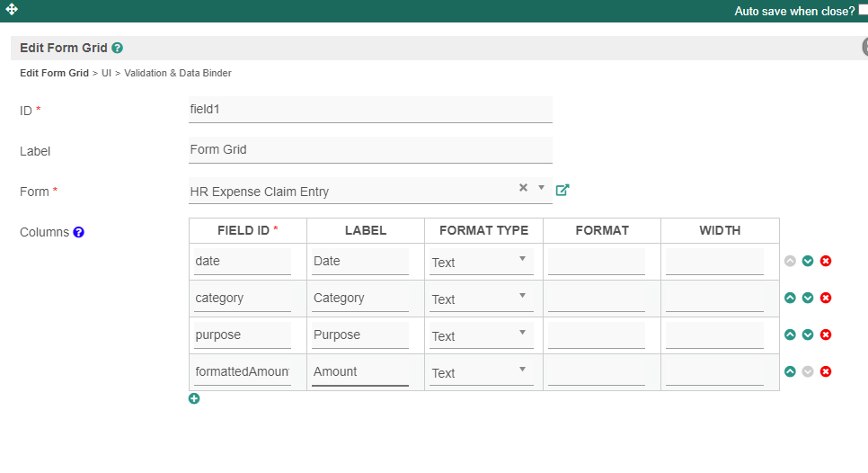Open Format Type dropdown for date row
This screenshot has height=473, width=868.
click(x=482, y=262)
